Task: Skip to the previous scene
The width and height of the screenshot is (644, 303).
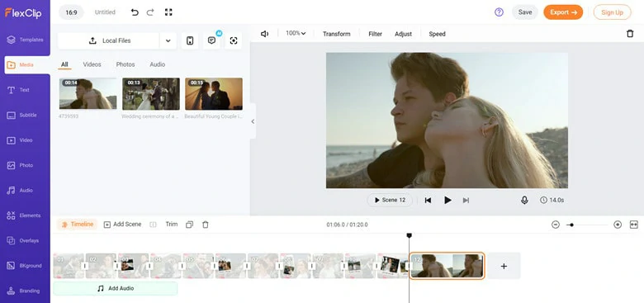Action: pos(428,201)
